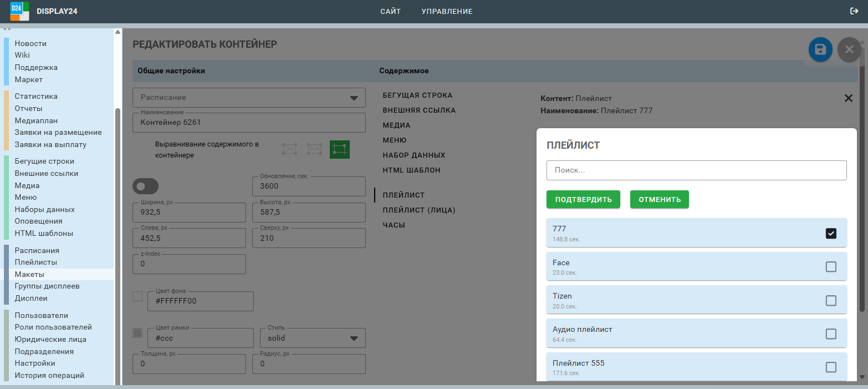Click the Поиск search field in the playlist dialog
The width and height of the screenshot is (868, 389).
click(x=696, y=170)
